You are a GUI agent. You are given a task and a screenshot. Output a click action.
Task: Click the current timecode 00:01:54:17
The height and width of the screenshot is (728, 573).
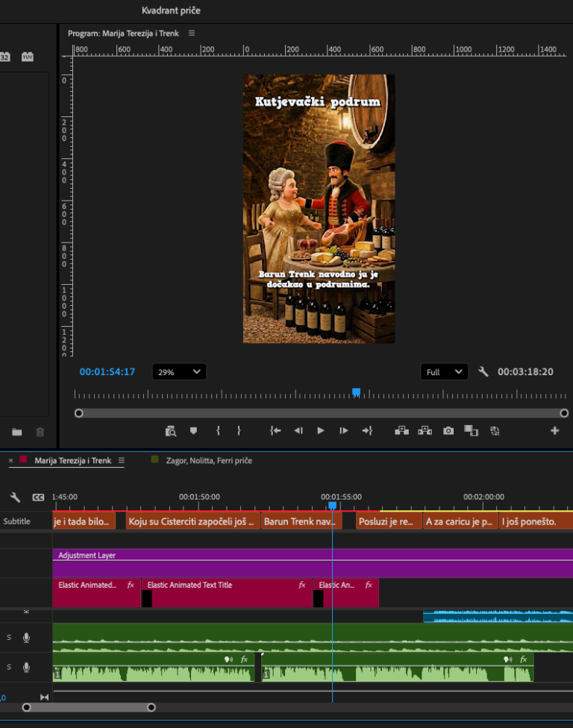107,372
